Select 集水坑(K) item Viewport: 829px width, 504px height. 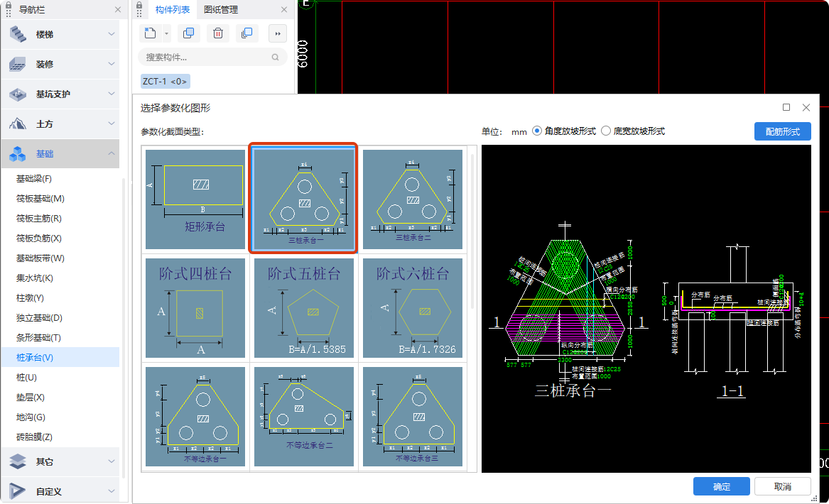point(60,278)
